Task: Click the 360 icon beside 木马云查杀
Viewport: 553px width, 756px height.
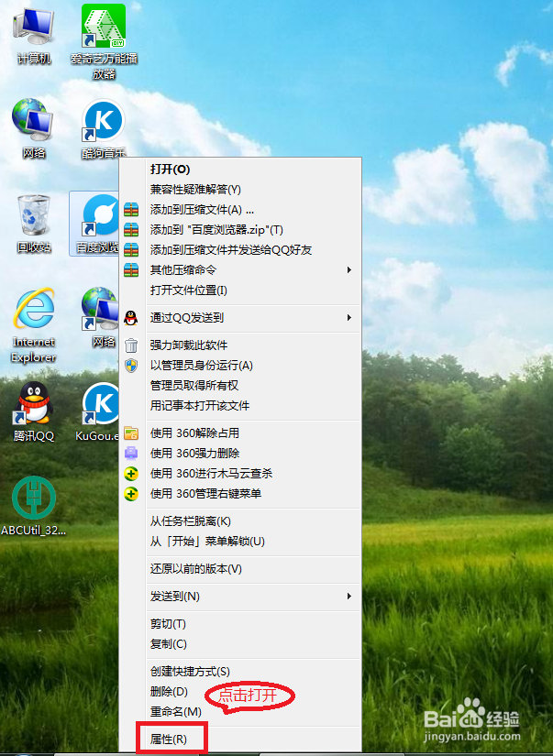Action: click(x=131, y=474)
